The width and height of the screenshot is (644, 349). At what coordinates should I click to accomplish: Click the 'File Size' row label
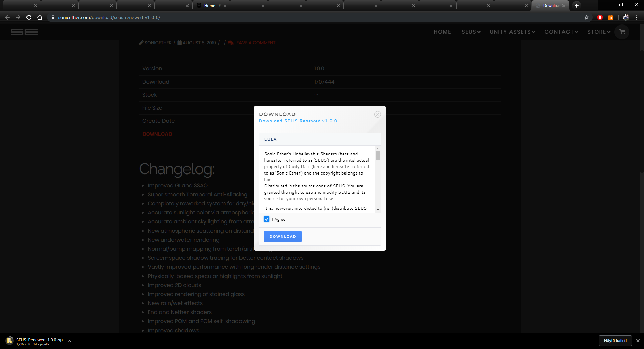point(152,108)
